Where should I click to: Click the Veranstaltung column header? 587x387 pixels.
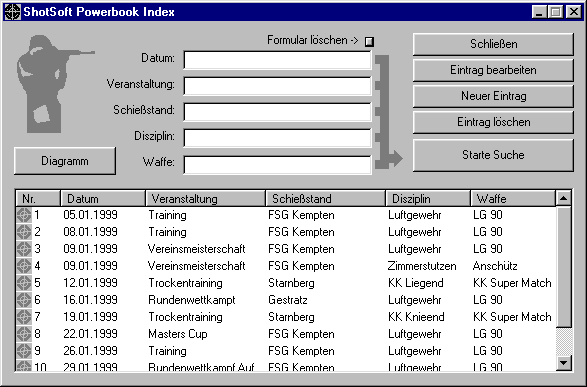click(206, 198)
